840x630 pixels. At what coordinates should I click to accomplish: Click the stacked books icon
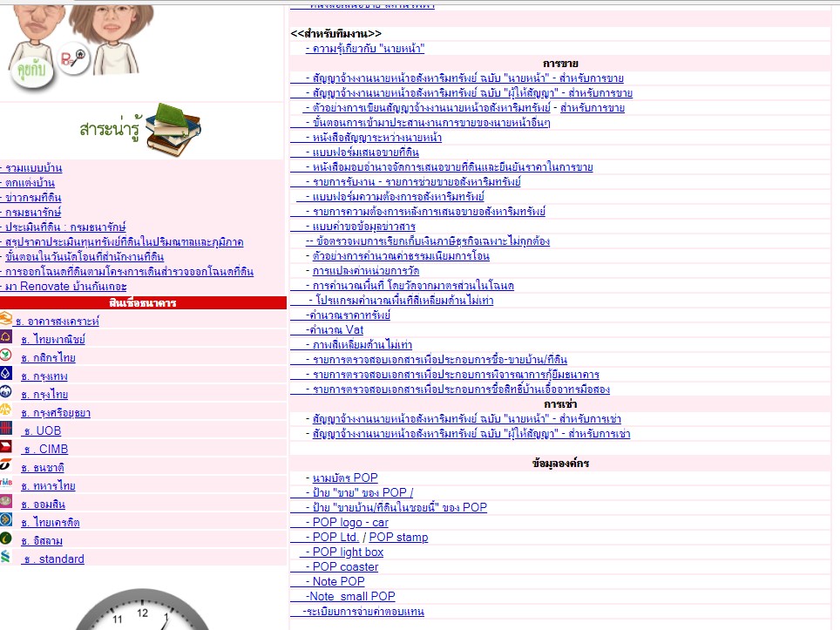click(173, 128)
